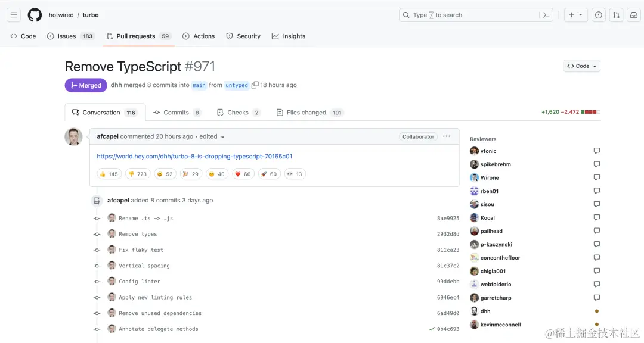Open the notifications inbox icon
The width and height of the screenshot is (644, 343).
pos(634,15)
